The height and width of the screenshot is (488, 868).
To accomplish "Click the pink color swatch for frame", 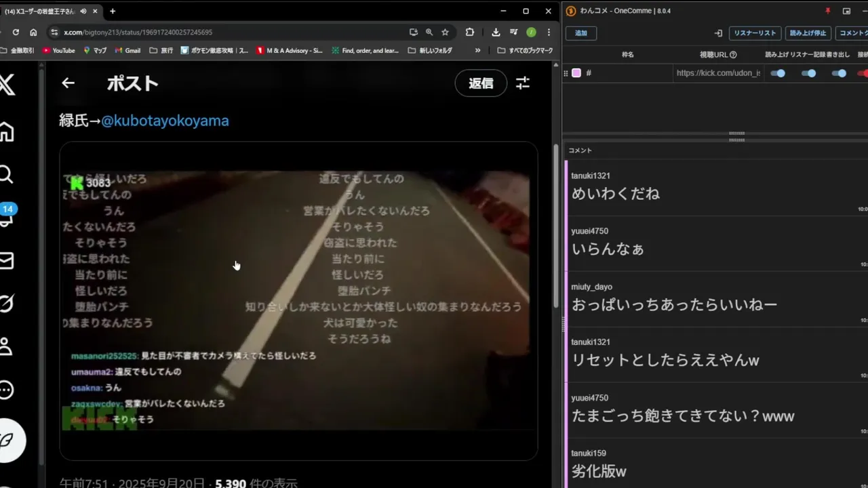I will click(576, 73).
